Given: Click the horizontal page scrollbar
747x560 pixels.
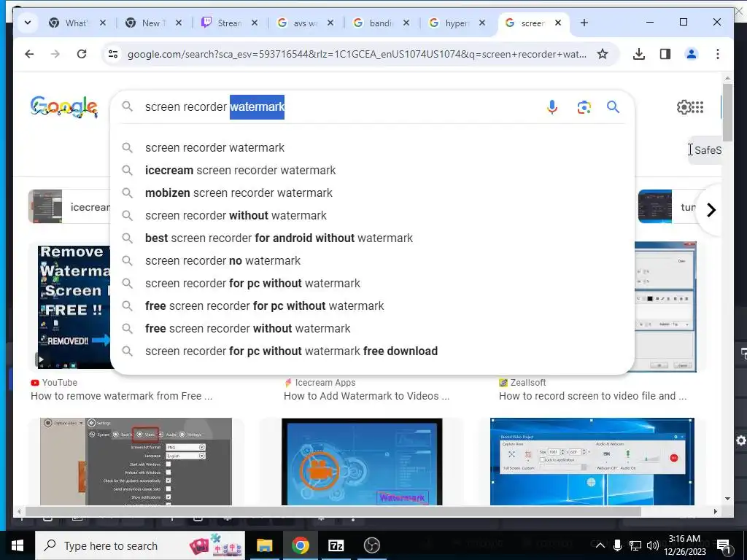Looking at the screenshot, I should [x=333, y=511].
